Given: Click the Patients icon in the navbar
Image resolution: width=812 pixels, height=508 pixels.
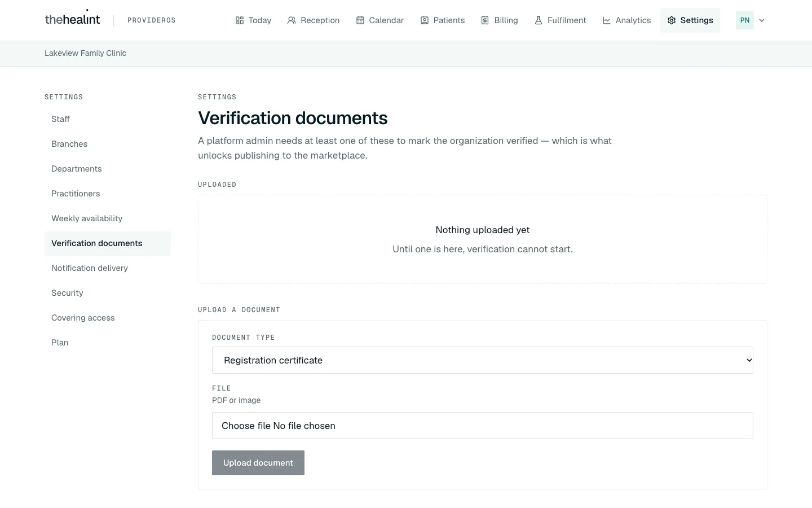Looking at the screenshot, I should tap(425, 20).
